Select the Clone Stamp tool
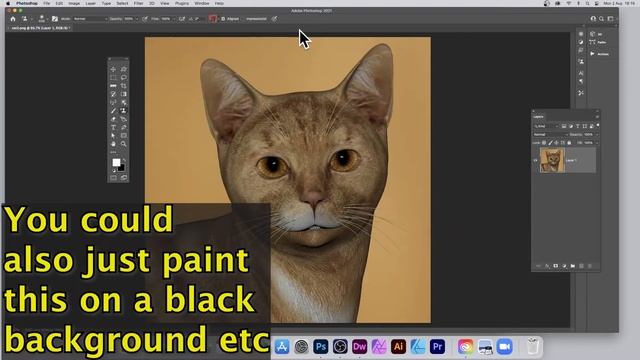Screen dimensions: 640x360 tap(124, 110)
